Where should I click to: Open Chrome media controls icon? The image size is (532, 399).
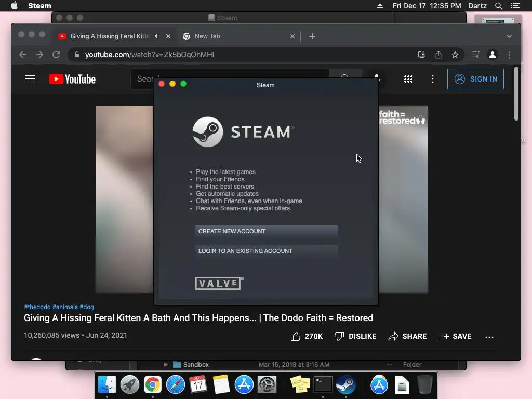[x=475, y=55]
